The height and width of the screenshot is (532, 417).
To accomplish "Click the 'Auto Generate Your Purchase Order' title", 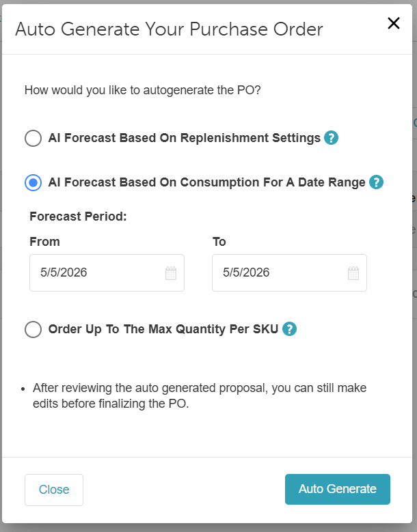I will tap(169, 29).
